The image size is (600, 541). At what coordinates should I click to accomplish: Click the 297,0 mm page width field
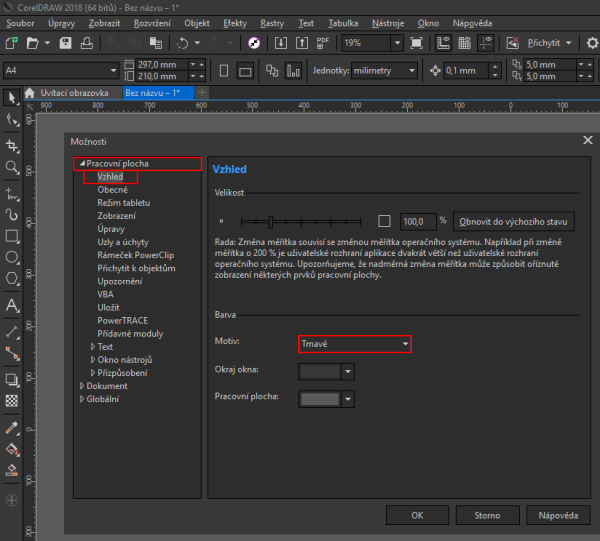pos(161,65)
